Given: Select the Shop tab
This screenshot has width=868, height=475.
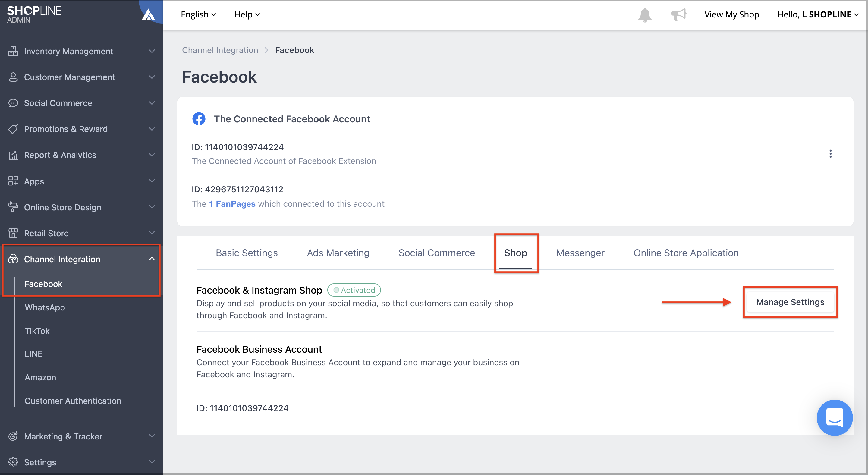Looking at the screenshot, I should [x=516, y=253].
